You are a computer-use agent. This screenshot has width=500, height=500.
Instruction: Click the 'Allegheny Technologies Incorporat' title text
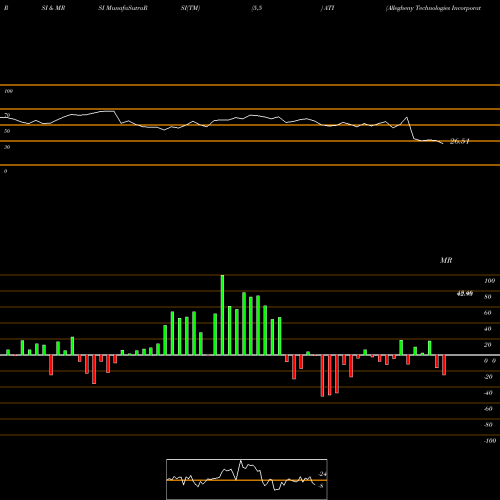433,8
